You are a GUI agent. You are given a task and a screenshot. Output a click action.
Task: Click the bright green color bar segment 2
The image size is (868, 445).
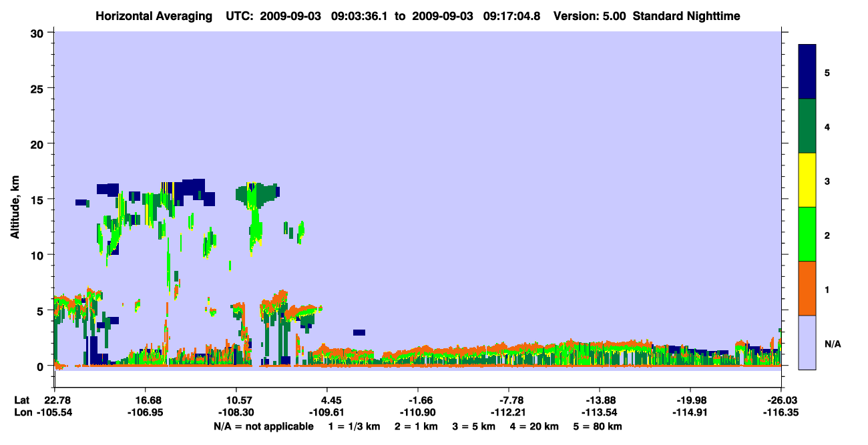click(807, 234)
